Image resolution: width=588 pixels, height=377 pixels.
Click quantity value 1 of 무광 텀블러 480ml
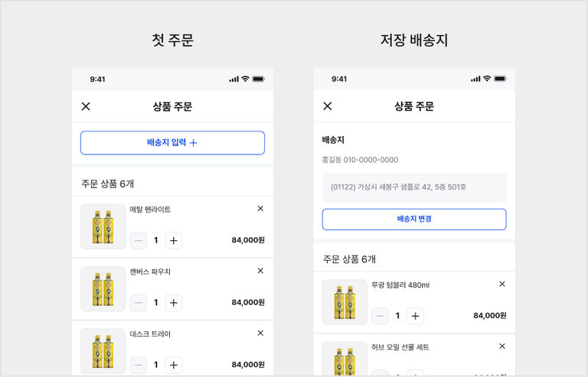pyautogui.click(x=397, y=316)
